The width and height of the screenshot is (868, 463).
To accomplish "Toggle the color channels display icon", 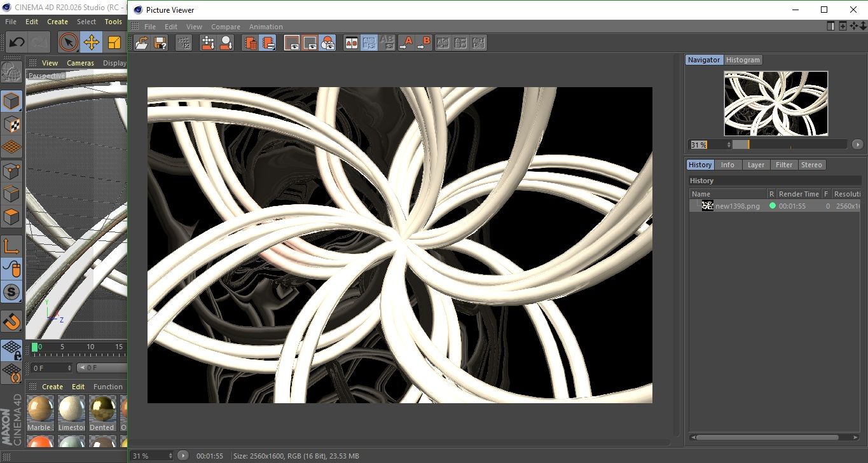I will pos(327,43).
